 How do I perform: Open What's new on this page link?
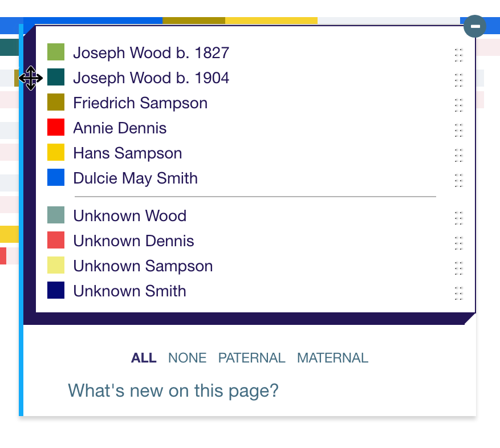coord(173,391)
